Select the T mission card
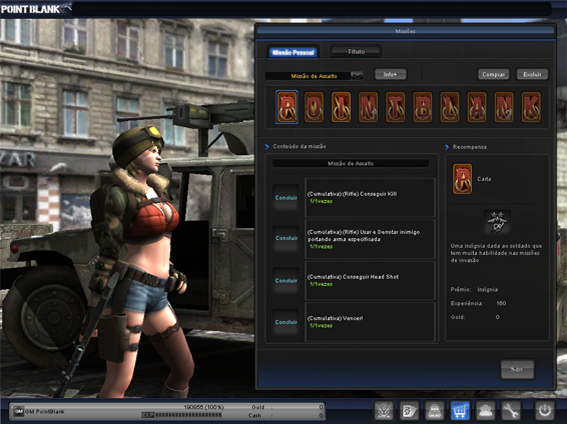The height and width of the screenshot is (424, 567). (x=395, y=107)
